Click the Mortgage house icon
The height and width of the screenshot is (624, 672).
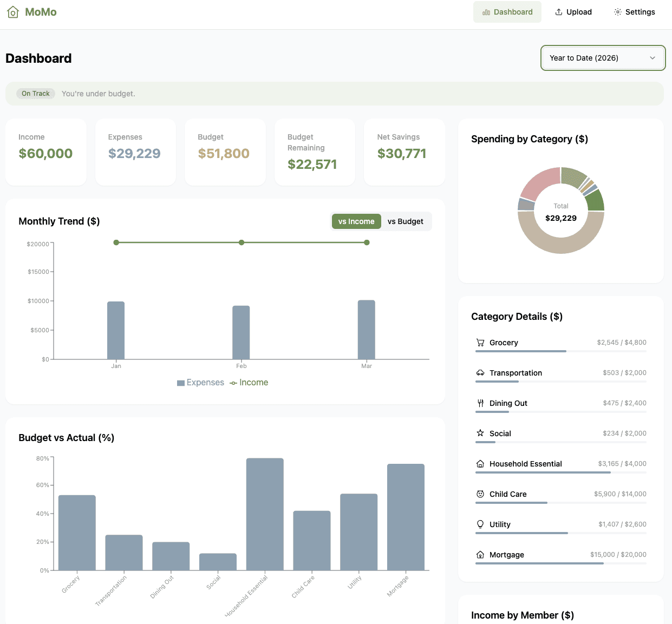coord(480,554)
